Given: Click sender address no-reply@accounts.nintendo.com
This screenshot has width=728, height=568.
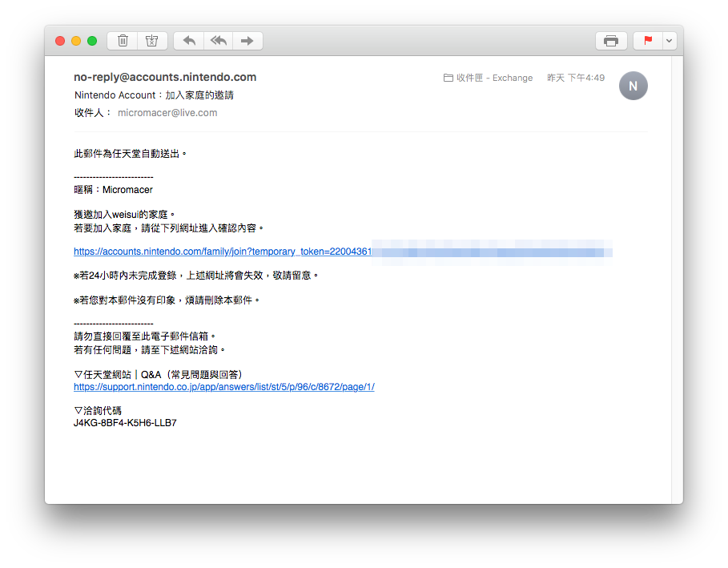Looking at the screenshot, I should pyautogui.click(x=165, y=77).
